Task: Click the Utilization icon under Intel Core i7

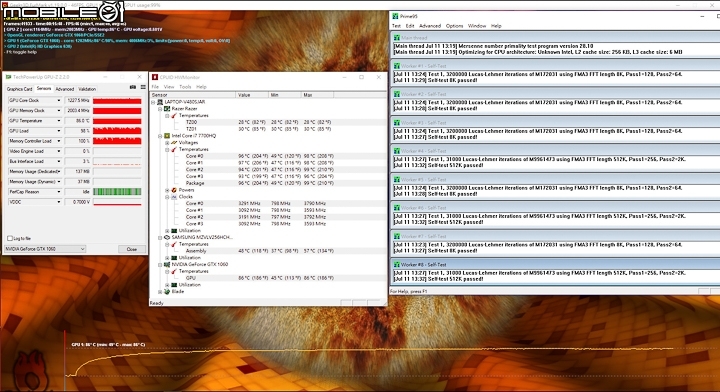Action: pos(174,230)
